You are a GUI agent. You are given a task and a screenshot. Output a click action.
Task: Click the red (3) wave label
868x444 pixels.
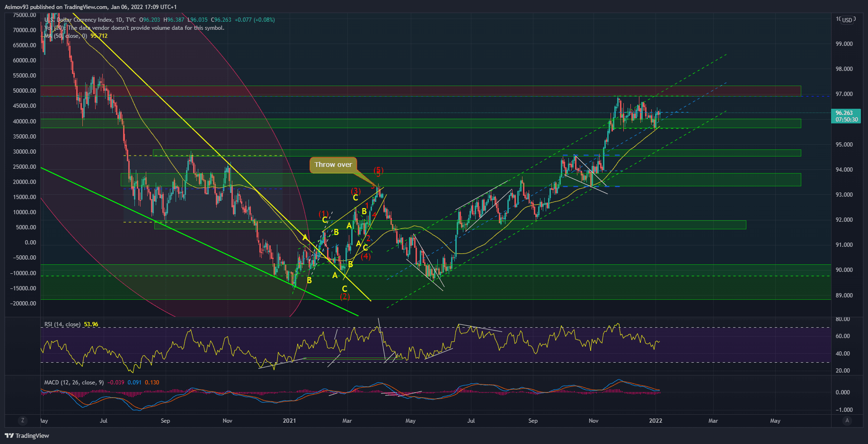[355, 191]
